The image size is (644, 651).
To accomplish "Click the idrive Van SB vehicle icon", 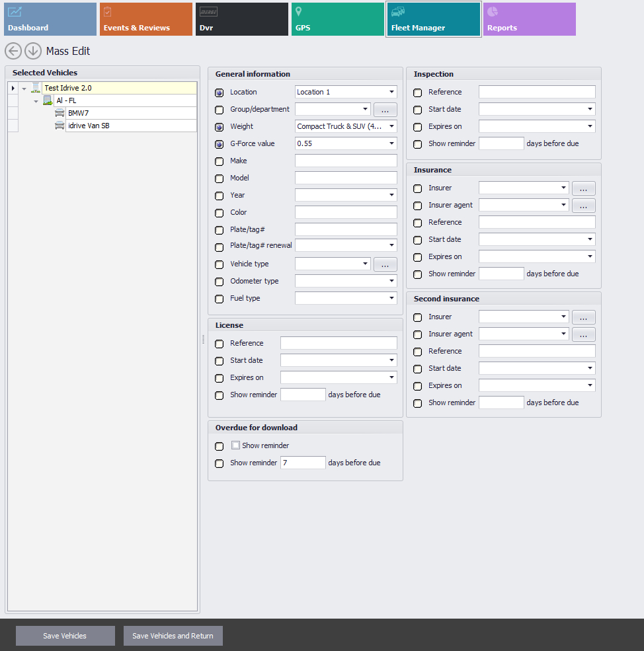I will click(60, 126).
